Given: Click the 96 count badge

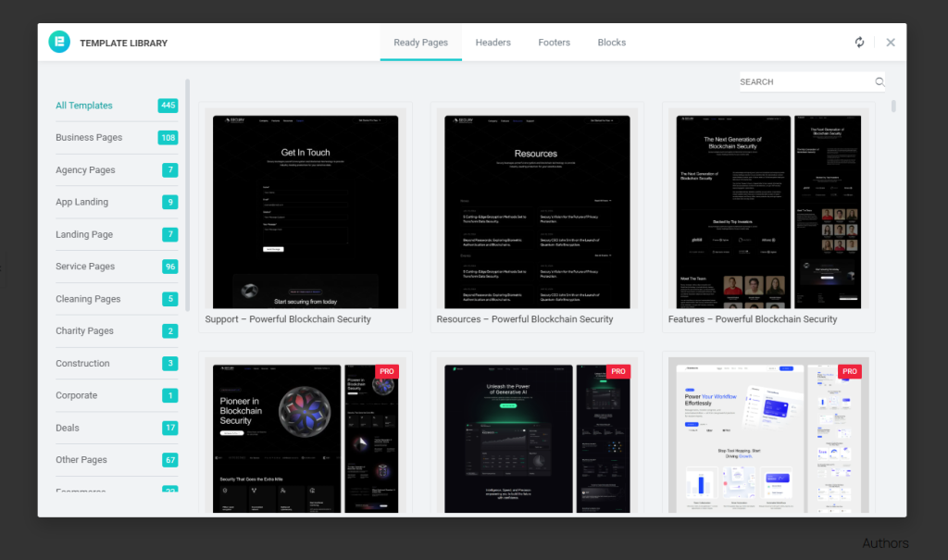Looking at the screenshot, I should tap(170, 266).
